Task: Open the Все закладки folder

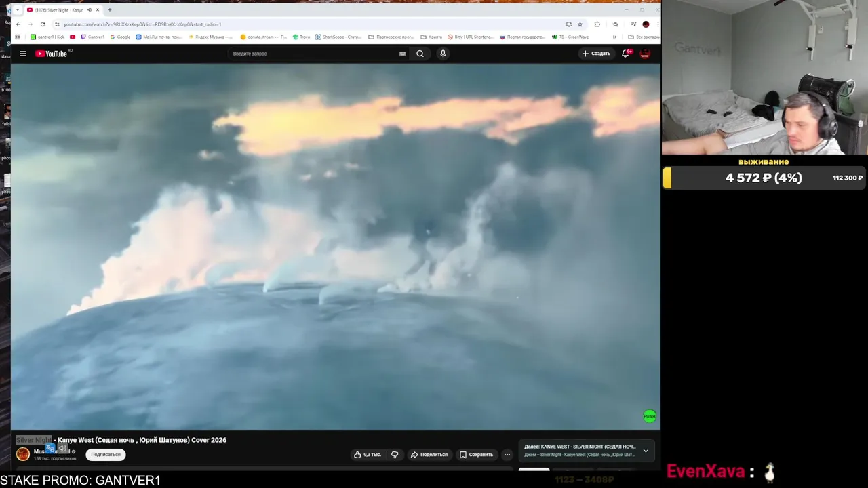Action: tap(644, 37)
